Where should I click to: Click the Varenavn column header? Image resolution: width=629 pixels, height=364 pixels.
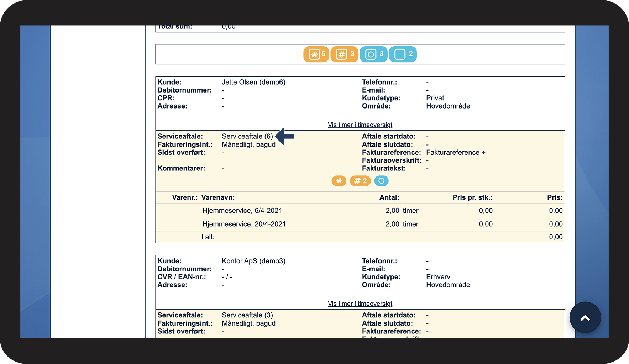pos(218,197)
